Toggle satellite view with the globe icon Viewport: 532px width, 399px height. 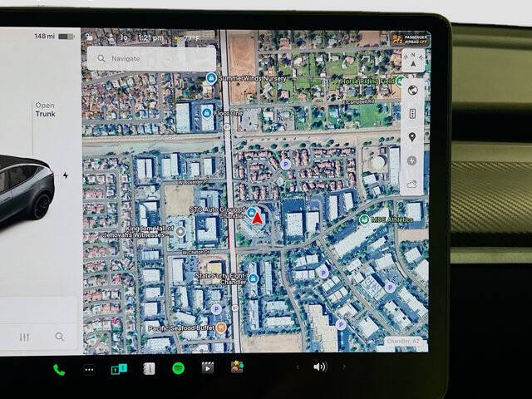pos(412,91)
